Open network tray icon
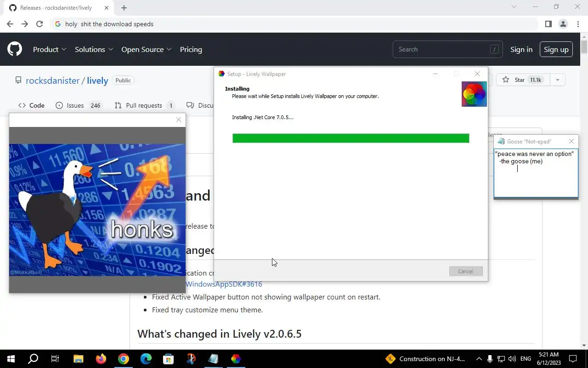This screenshot has width=588, height=368. [501, 359]
